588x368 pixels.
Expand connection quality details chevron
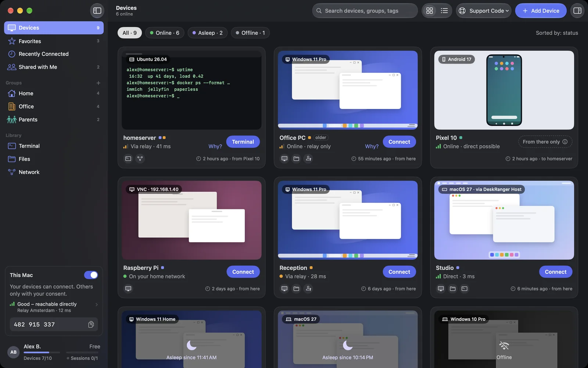click(x=97, y=304)
